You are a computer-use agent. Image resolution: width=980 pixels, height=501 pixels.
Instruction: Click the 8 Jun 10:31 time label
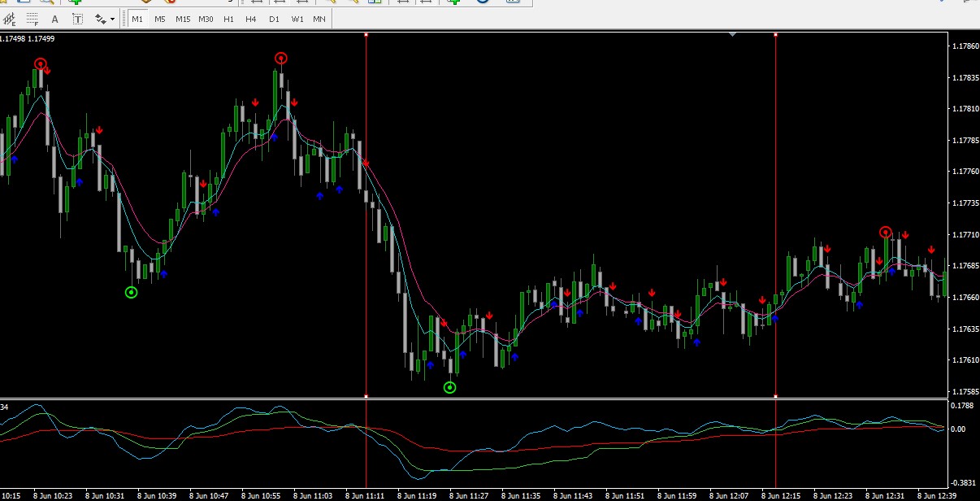105,495
